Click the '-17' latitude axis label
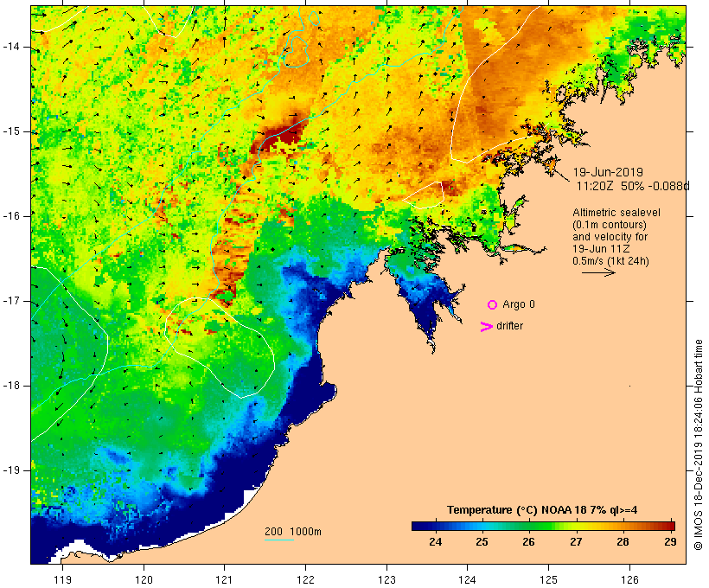The image size is (709, 588). 11,301
